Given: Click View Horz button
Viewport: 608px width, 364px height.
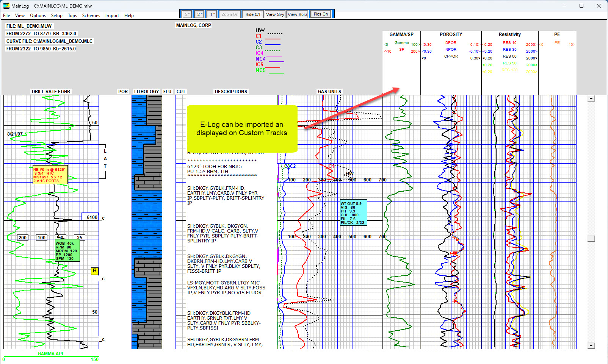Looking at the screenshot, I should (298, 14).
